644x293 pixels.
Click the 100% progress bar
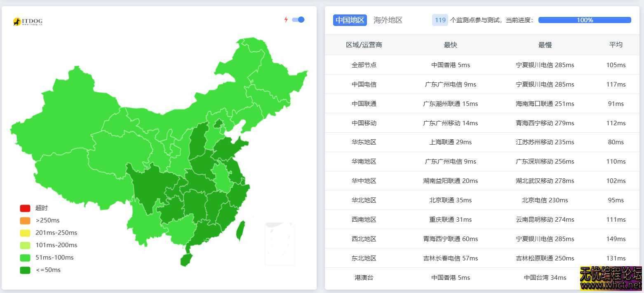[584, 20]
